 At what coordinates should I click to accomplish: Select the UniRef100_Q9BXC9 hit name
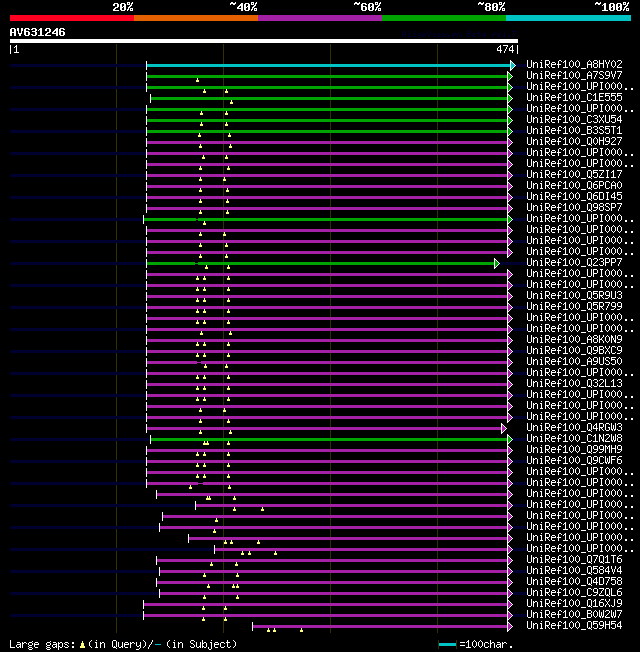(574, 351)
